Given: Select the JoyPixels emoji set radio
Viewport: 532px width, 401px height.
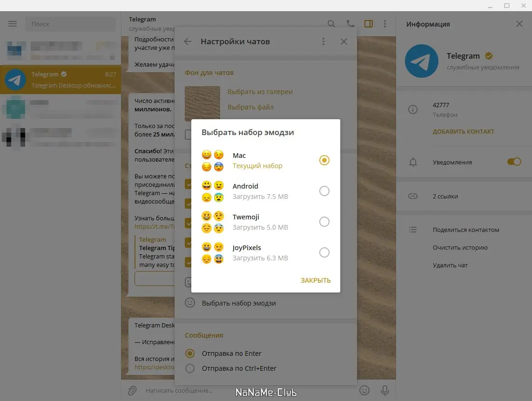Looking at the screenshot, I should click(x=324, y=252).
